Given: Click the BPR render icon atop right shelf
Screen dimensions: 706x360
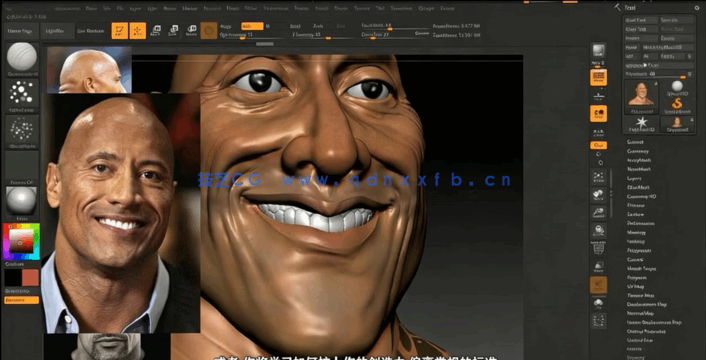Looking at the screenshot, I should tap(598, 51).
